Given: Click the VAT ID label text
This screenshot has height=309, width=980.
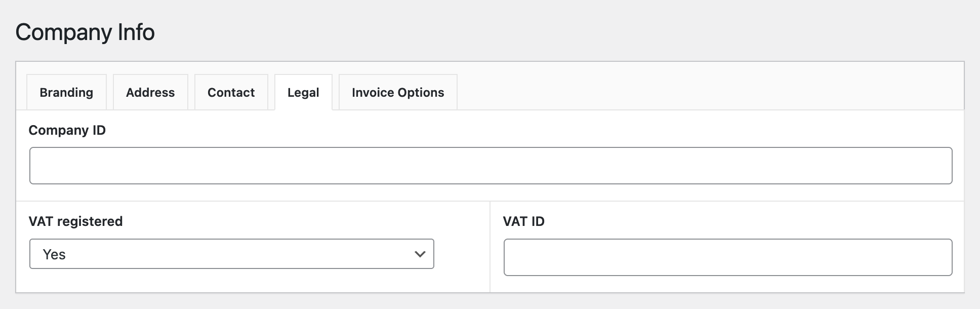Looking at the screenshot, I should coord(523,221).
